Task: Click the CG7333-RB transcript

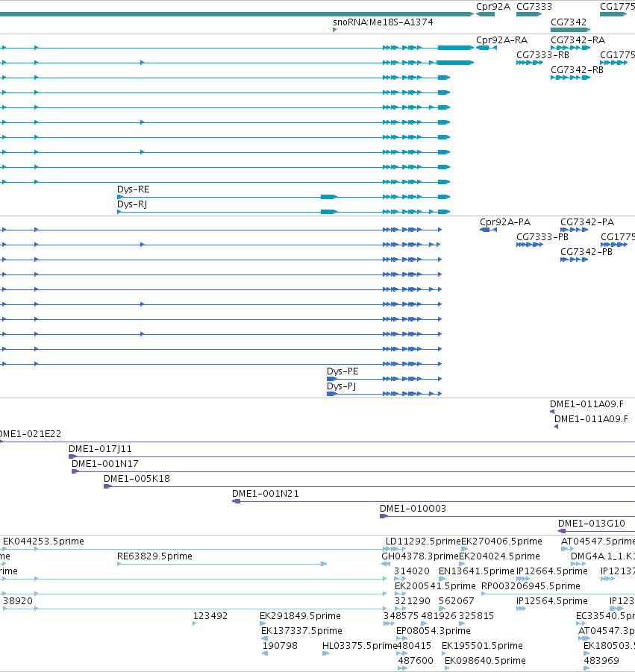Action: 530,63
